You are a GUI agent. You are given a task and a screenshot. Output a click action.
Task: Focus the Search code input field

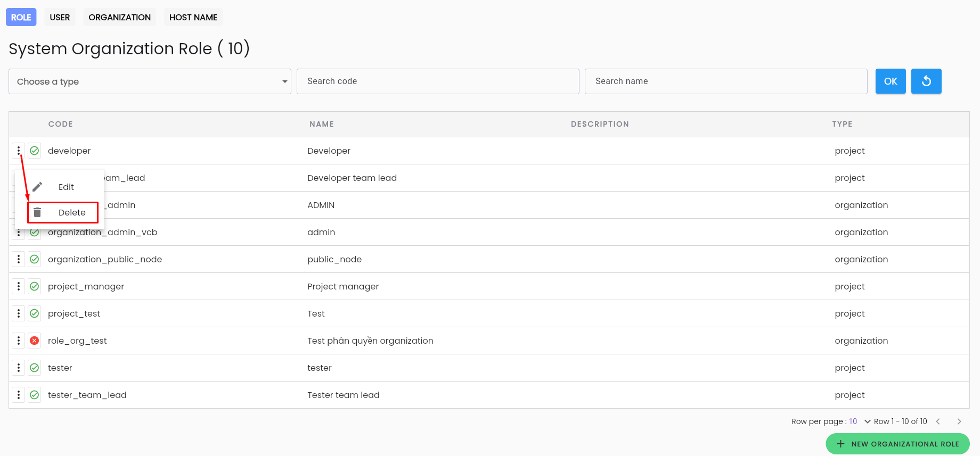tap(438, 81)
